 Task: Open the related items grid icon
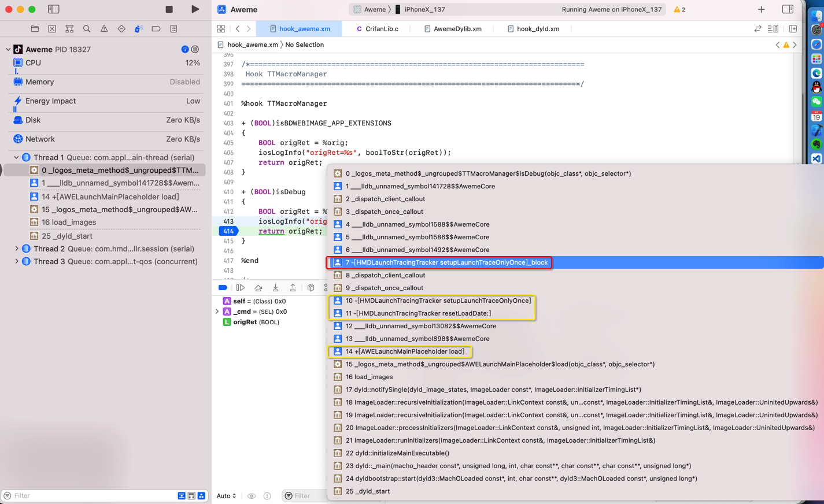(x=221, y=29)
